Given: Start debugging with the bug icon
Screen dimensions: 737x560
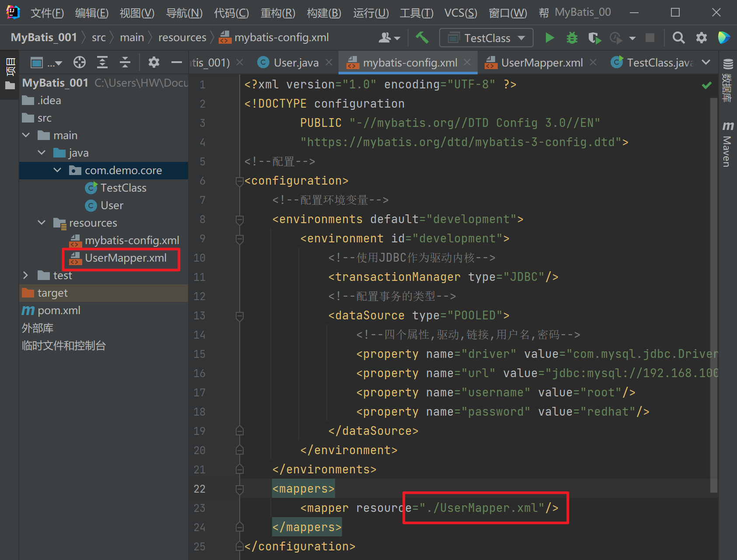Looking at the screenshot, I should tap(572, 38).
